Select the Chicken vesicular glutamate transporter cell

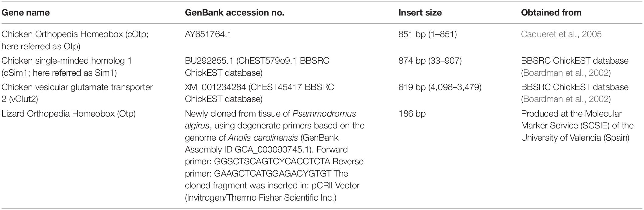(77, 93)
